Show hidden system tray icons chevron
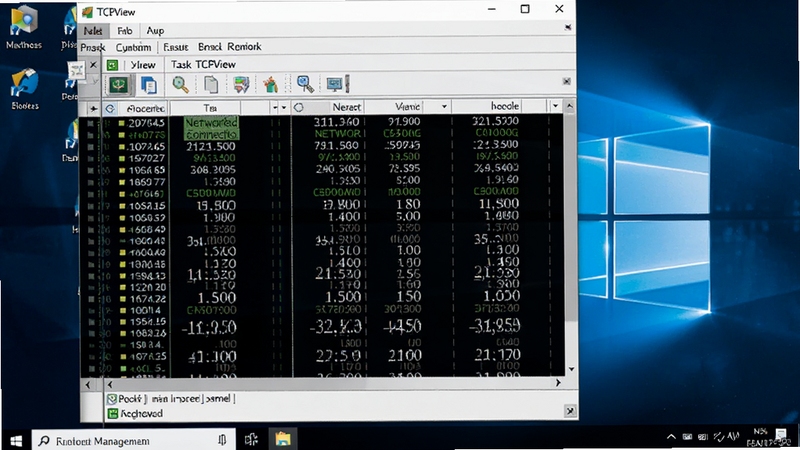 671,437
